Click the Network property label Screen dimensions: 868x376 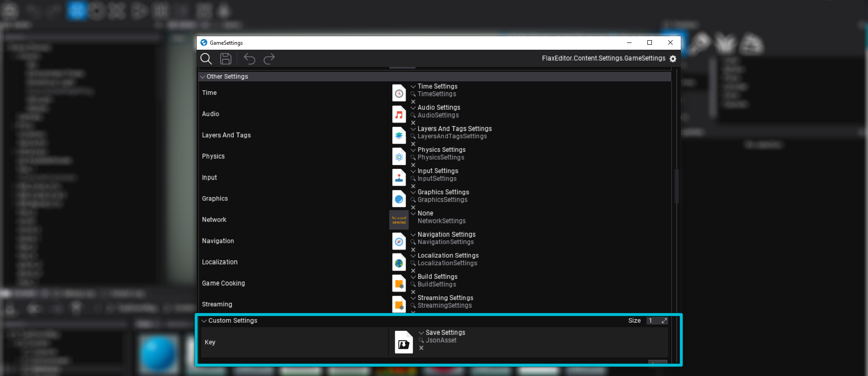point(214,220)
